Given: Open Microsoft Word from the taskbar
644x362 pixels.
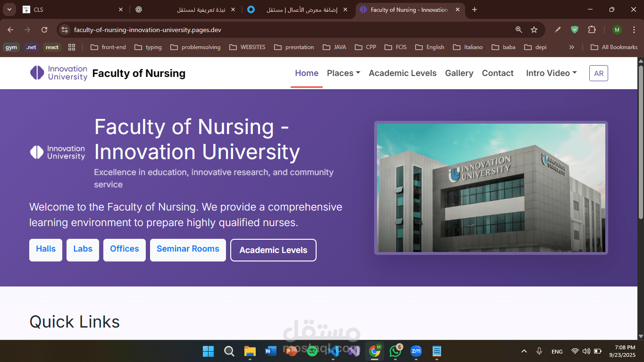Looking at the screenshot, I should pyautogui.click(x=270, y=351).
